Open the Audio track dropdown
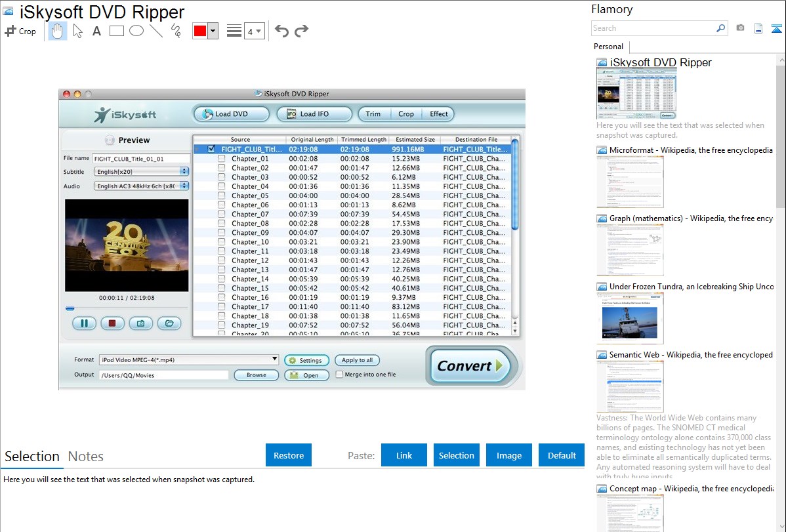This screenshot has height=532, width=786. tap(141, 186)
